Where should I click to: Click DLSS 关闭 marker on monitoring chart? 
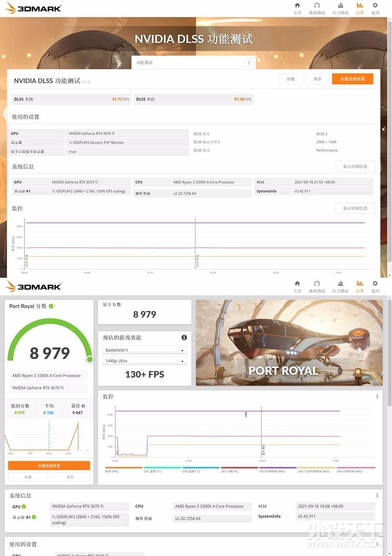coord(27,261)
